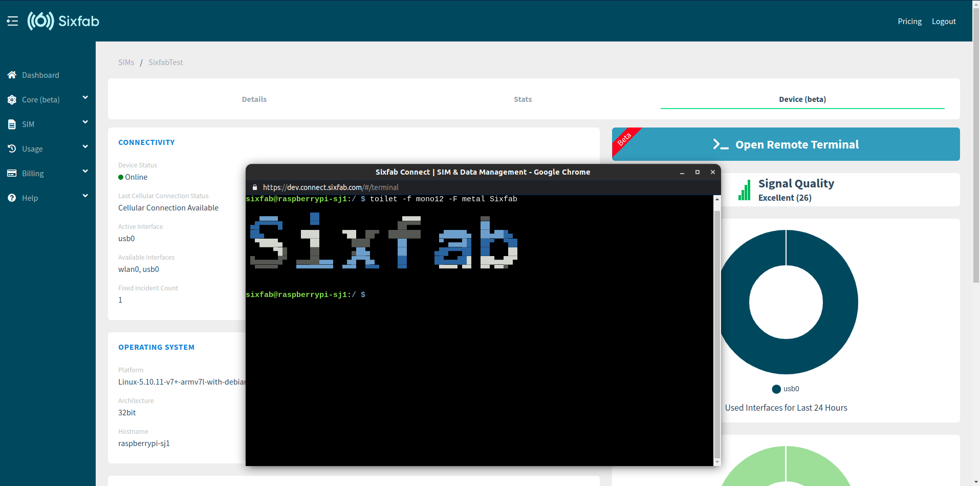Close the terminal Chrome window
The height and width of the screenshot is (486, 980).
coord(712,173)
